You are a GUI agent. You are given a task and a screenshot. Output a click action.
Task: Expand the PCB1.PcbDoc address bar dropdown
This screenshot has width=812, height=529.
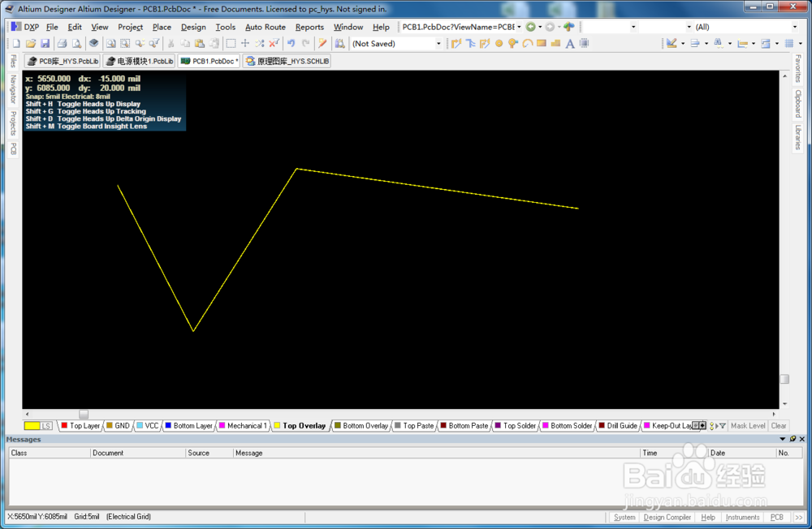pyautogui.click(x=519, y=27)
